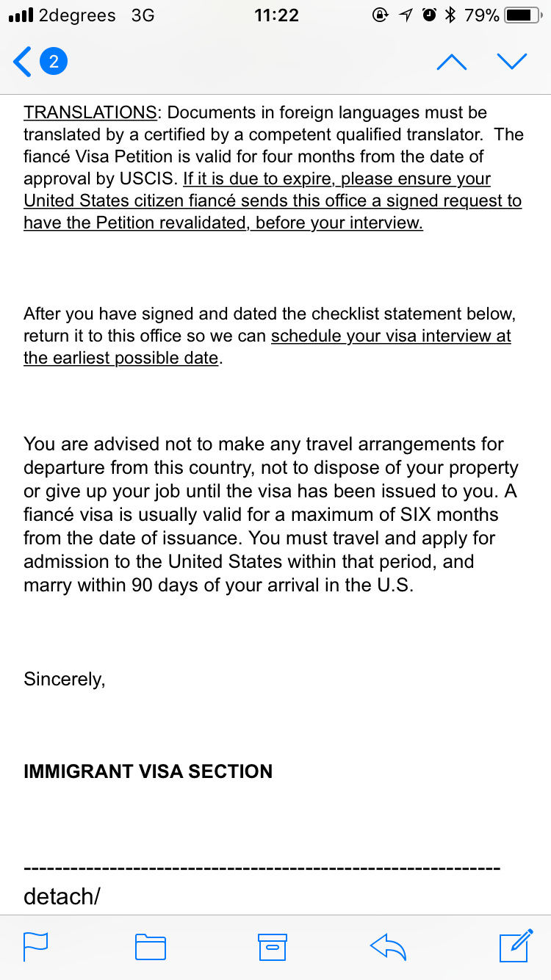The height and width of the screenshot is (980, 551).
Task: Tap the underlined TRANSLATIONS heading
Action: click(90, 112)
